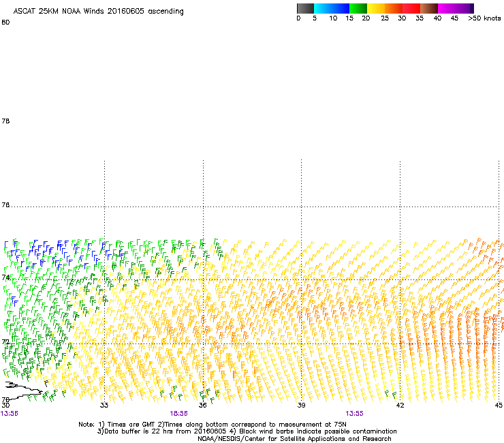Select the orange 25-30 knots legend segment
The image size is (504, 443).
(394, 8)
